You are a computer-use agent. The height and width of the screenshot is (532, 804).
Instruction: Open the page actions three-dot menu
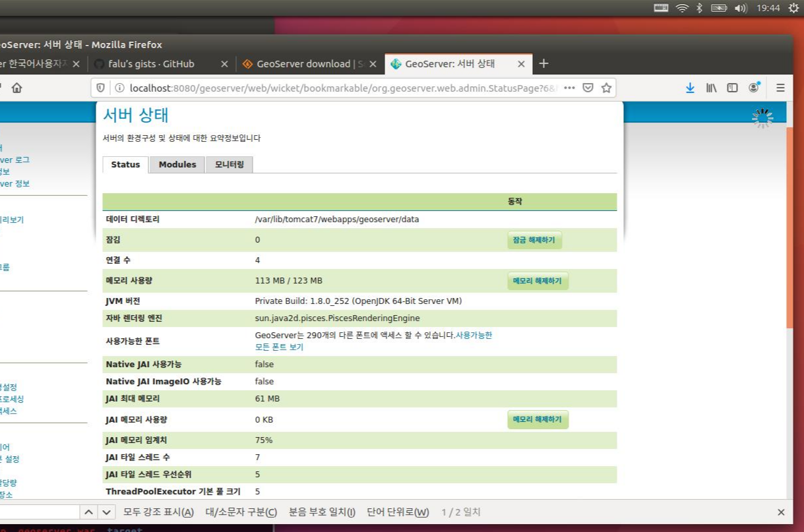569,88
